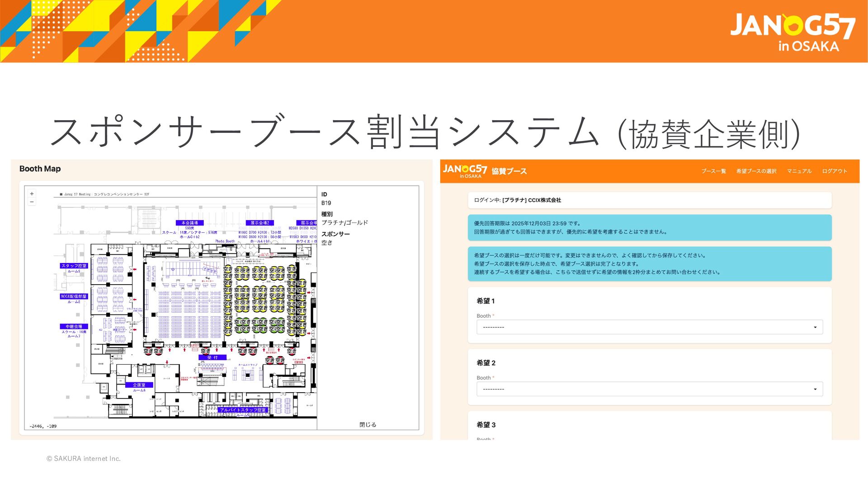
Task: Open the 希望 1 Booth dropdown
Action: click(x=649, y=327)
